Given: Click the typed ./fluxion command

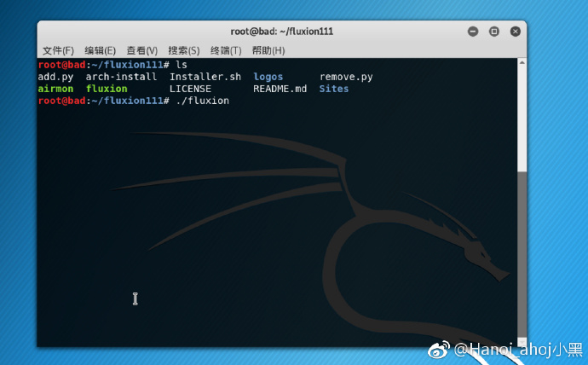Looking at the screenshot, I should [202, 101].
